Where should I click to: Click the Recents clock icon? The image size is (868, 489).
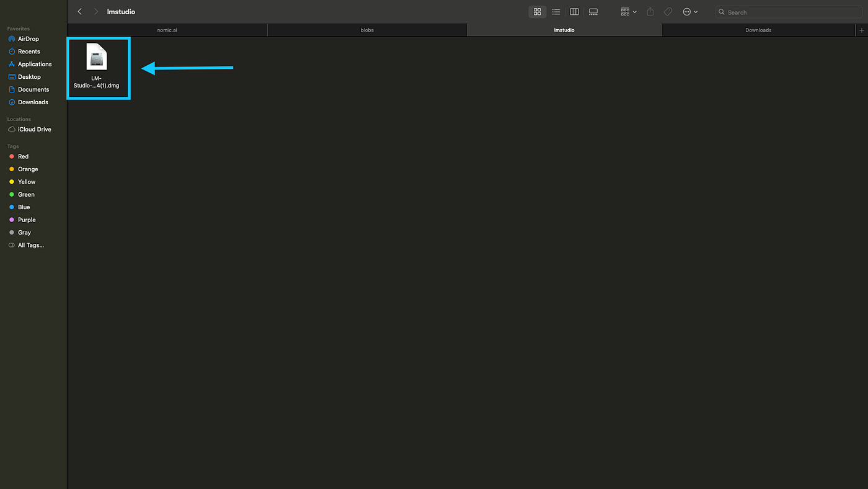[x=12, y=52]
